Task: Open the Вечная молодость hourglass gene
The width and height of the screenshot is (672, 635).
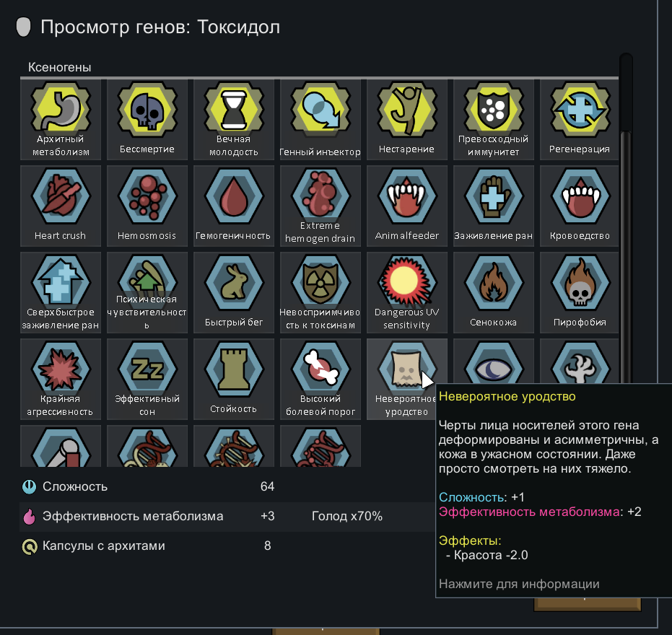Action: tap(234, 120)
